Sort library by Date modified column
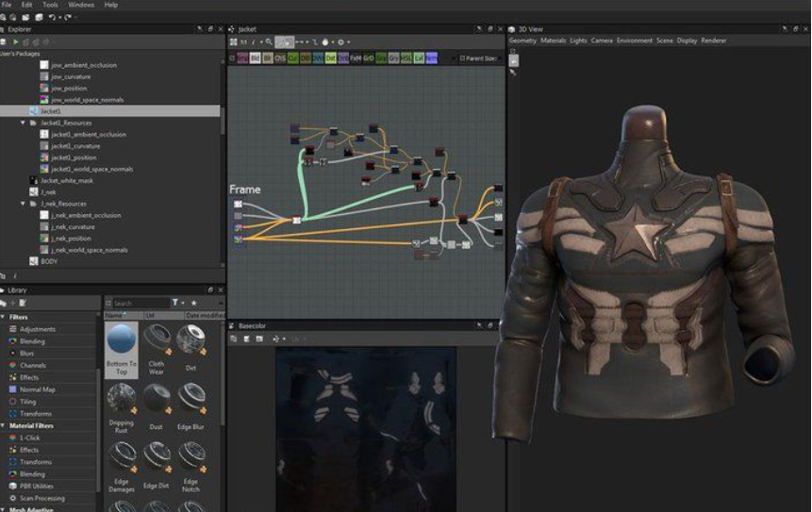Image resolution: width=812 pixels, height=512 pixels. point(205,315)
